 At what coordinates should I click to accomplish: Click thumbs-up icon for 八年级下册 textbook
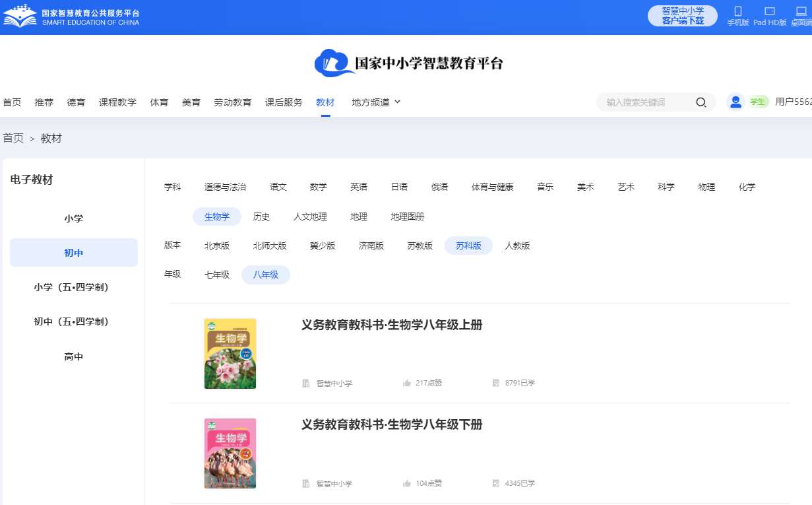click(407, 483)
